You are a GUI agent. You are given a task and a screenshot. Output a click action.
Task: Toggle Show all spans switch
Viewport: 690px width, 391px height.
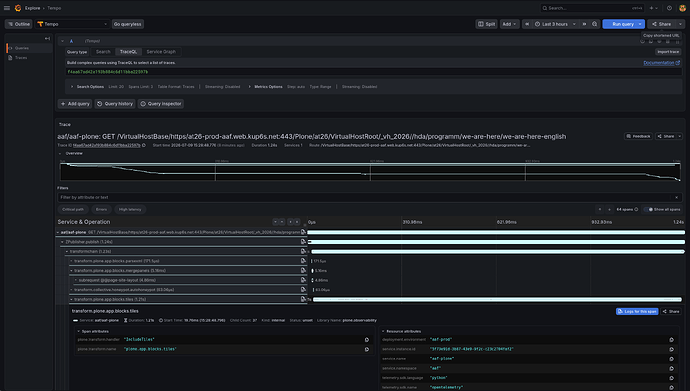point(649,209)
